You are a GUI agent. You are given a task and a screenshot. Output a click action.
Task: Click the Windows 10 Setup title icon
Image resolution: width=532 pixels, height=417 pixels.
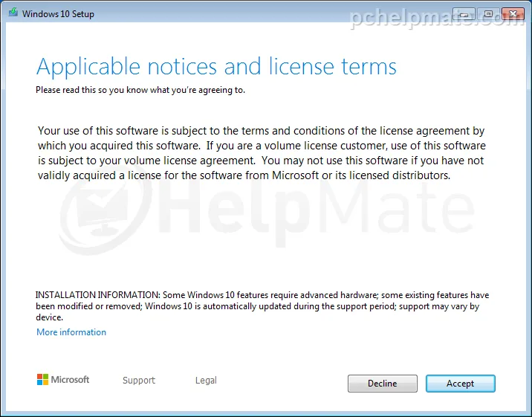[13, 13]
